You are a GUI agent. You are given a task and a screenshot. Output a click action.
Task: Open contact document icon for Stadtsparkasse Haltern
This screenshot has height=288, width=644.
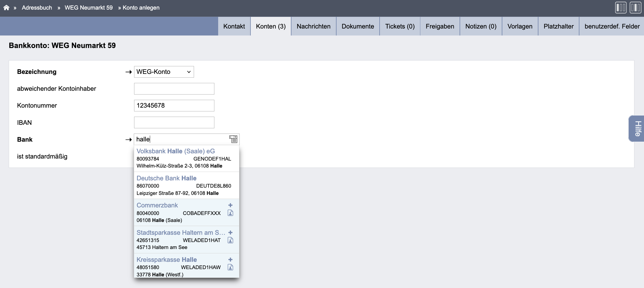[230, 240]
